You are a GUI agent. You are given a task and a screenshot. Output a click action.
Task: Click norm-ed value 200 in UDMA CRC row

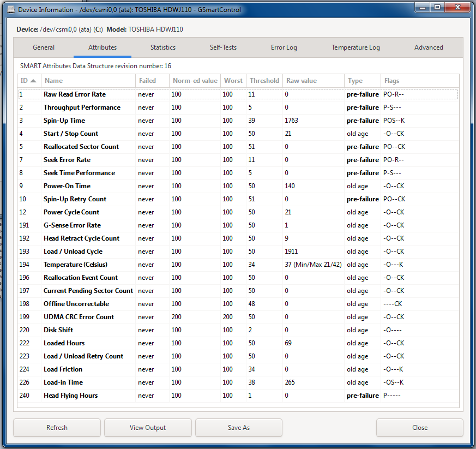click(x=176, y=316)
